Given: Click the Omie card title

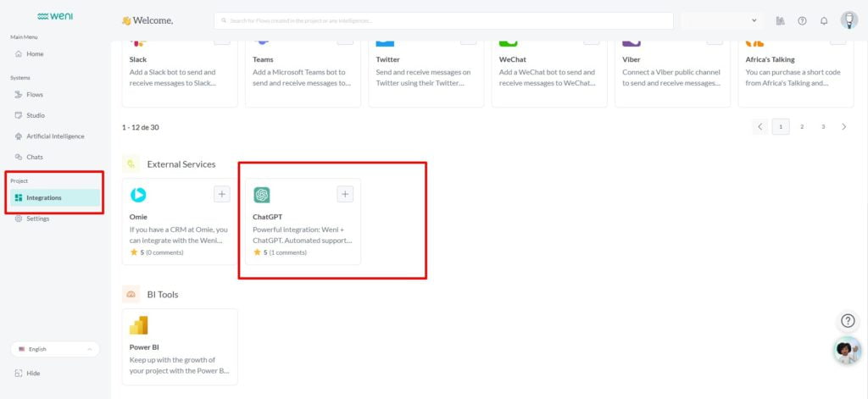Looking at the screenshot, I should [x=138, y=217].
